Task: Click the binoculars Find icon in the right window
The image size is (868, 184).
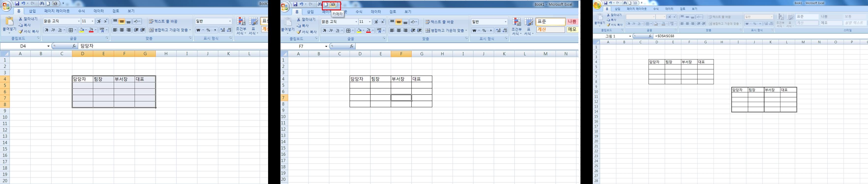Action: (625, 3)
